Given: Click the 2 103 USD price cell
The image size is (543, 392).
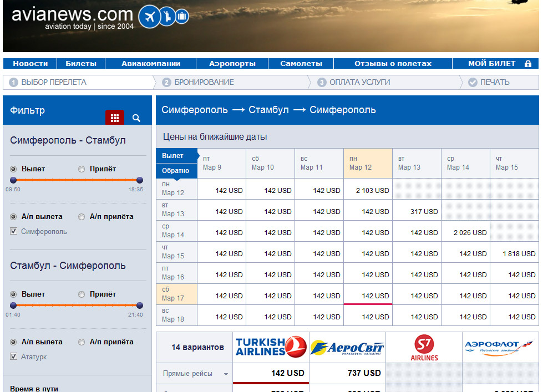Looking at the screenshot, I should click(x=368, y=190).
